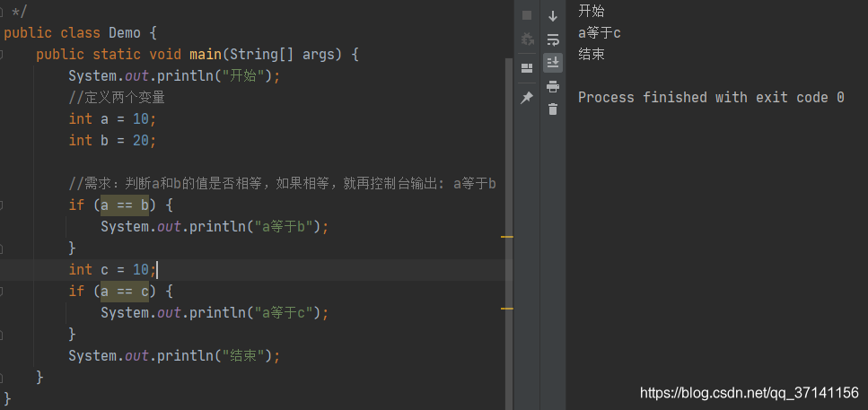Click the main method name
The image size is (868, 410).
coord(206,55)
